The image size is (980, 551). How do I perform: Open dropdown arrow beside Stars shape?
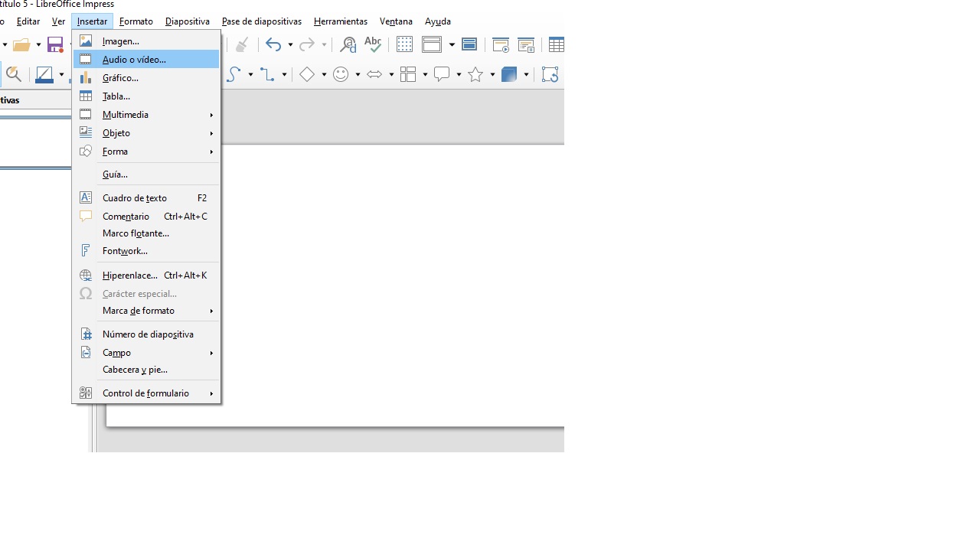[x=492, y=74]
